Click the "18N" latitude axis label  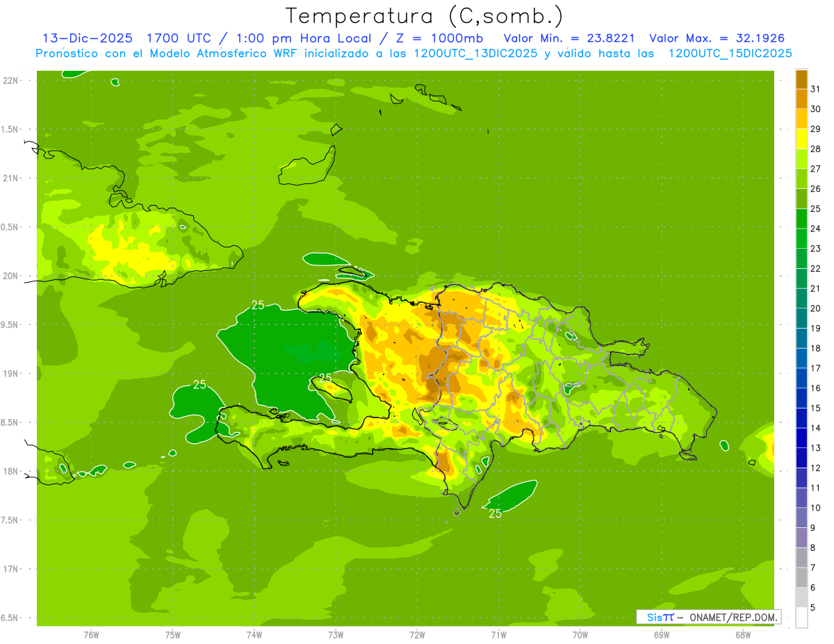(11, 471)
